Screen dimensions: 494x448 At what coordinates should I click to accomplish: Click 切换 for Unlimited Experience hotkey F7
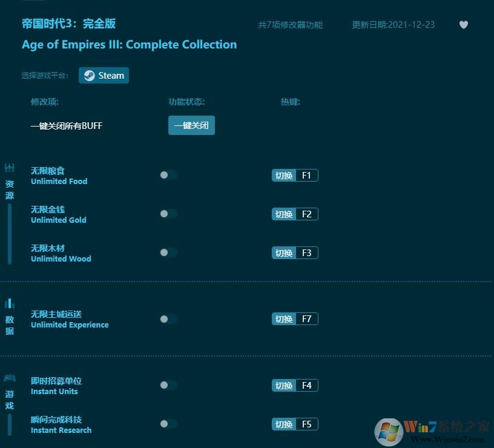(283, 318)
